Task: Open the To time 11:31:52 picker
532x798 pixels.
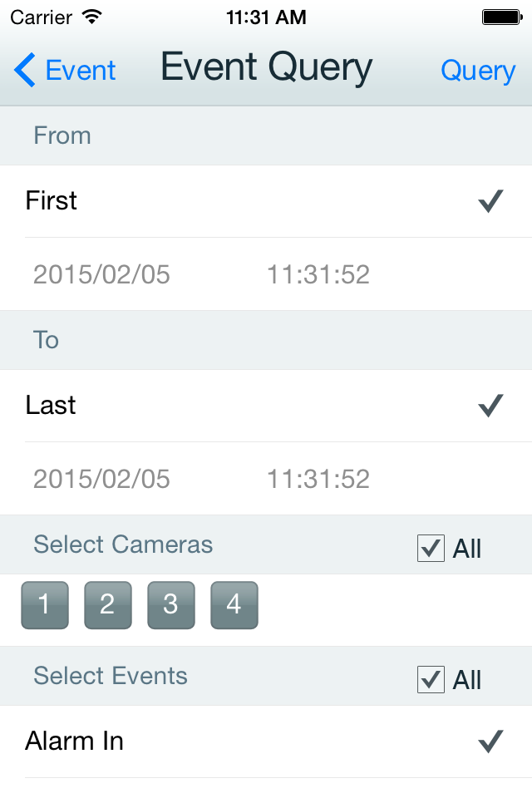Action: coord(318,480)
